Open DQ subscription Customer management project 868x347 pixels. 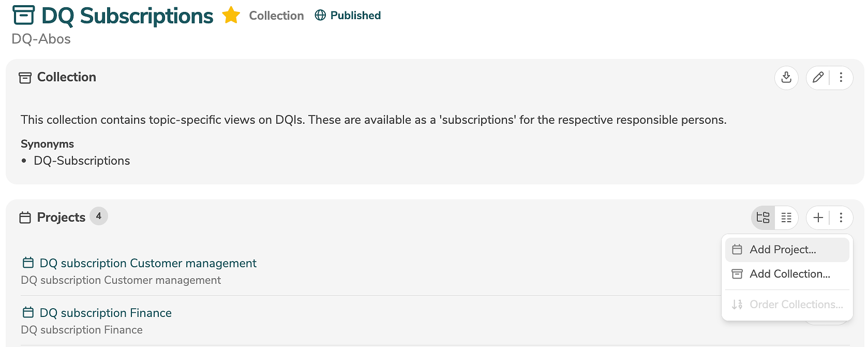point(148,263)
